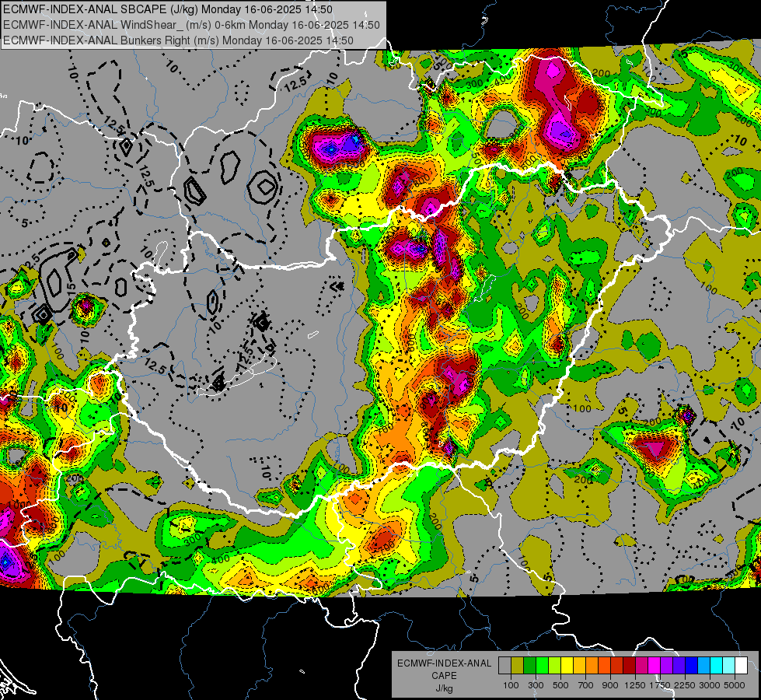
Task: Click the WindShear 0-6km title line
Action: [191, 25]
